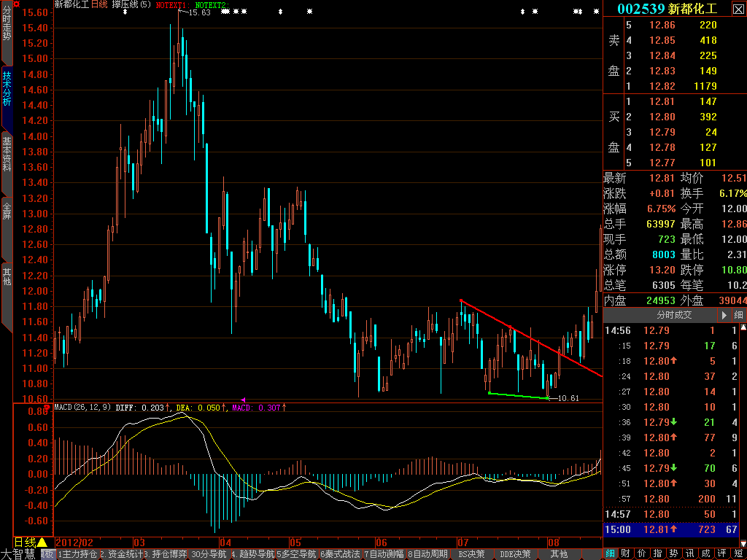The height and width of the screenshot is (560, 747).
Task: Click the red downtrend line on chart
Action: (x=531, y=338)
